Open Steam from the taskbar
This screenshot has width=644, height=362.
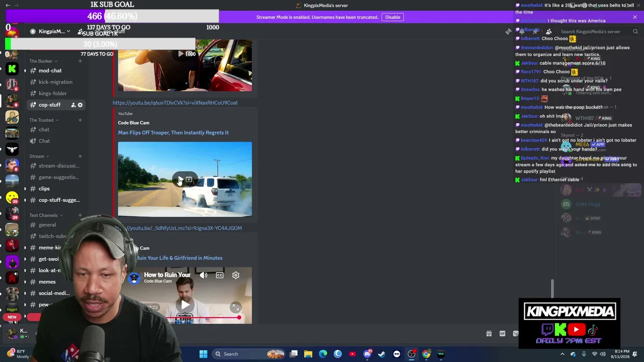[382, 354]
